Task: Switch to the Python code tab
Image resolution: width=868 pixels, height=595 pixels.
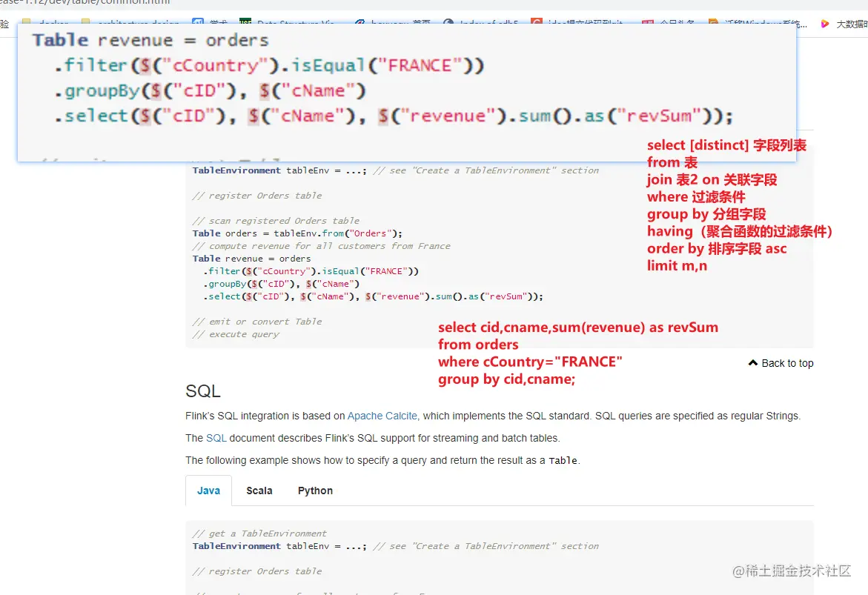Action: [x=315, y=491]
